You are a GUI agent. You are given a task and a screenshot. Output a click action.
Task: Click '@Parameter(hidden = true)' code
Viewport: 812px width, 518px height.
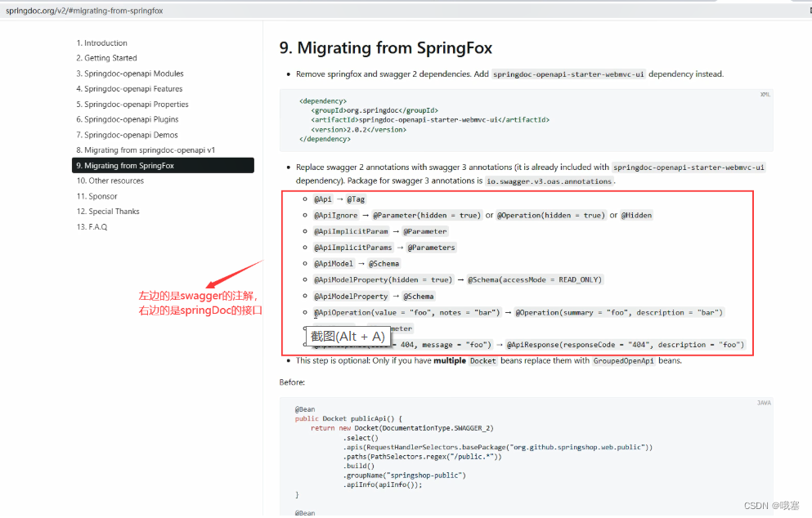click(x=427, y=215)
